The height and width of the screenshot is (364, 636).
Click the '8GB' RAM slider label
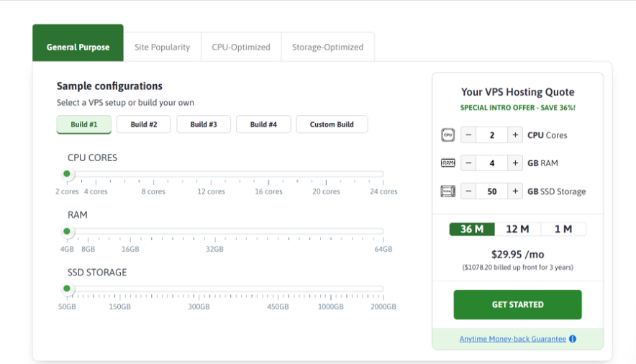click(x=88, y=249)
